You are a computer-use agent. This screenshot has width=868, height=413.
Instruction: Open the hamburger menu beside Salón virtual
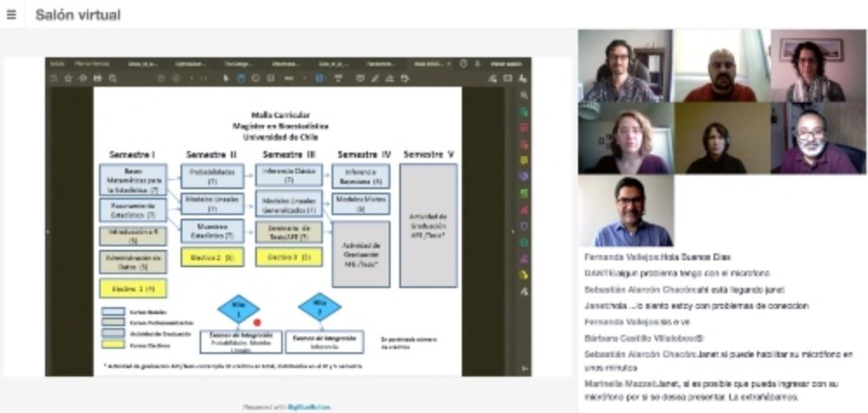[10, 15]
